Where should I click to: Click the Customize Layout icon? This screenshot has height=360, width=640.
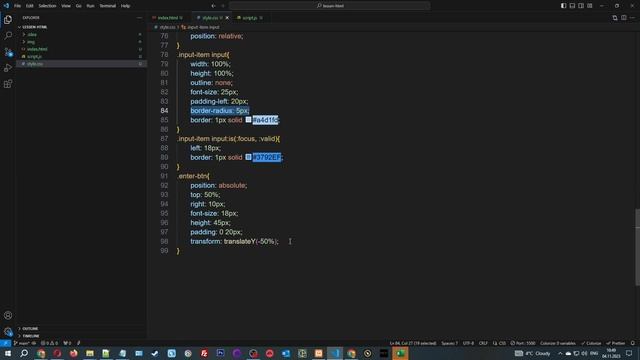click(590, 6)
